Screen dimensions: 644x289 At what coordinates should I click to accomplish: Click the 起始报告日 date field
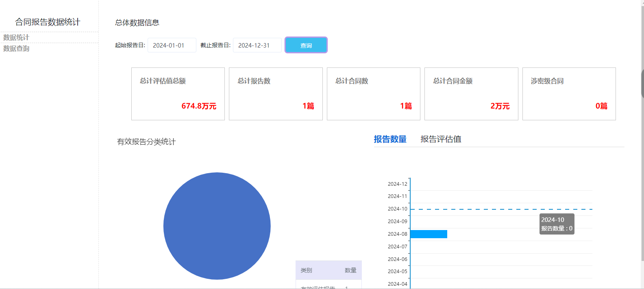point(172,45)
